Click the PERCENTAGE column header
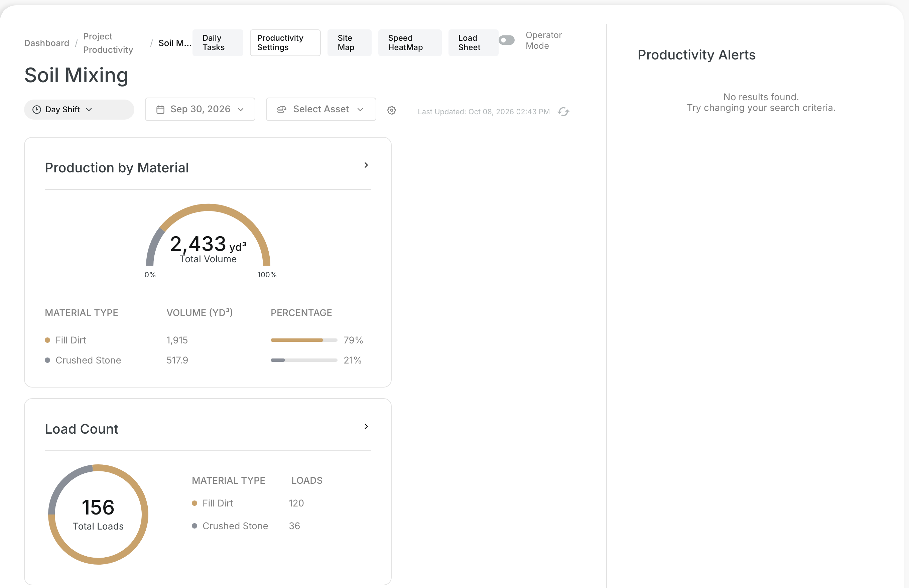The height and width of the screenshot is (588, 909). point(301,313)
